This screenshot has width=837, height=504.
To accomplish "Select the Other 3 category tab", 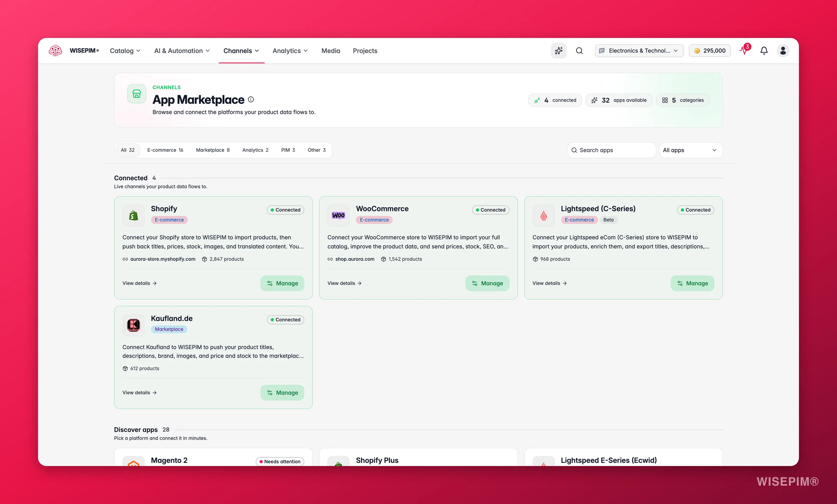I will click(317, 150).
